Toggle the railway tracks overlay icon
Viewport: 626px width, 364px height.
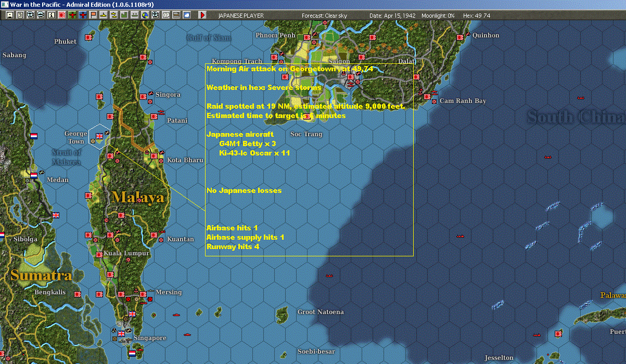click(176, 15)
